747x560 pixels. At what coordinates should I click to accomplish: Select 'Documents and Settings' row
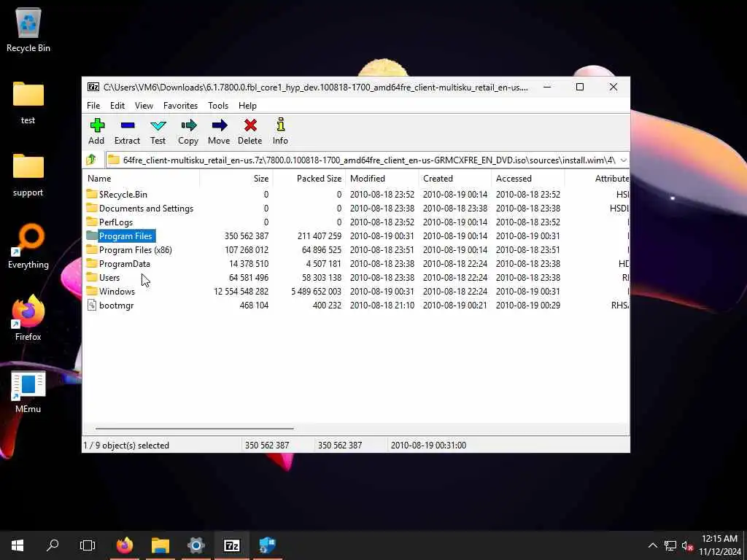click(356, 208)
